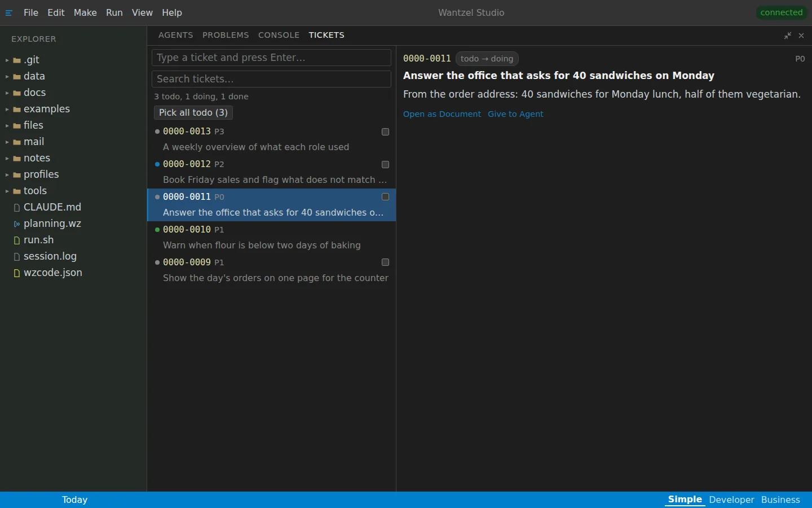The image size is (812, 508).
Task: Expand the mail folder tree arrow
Action: [x=7, y=142]
